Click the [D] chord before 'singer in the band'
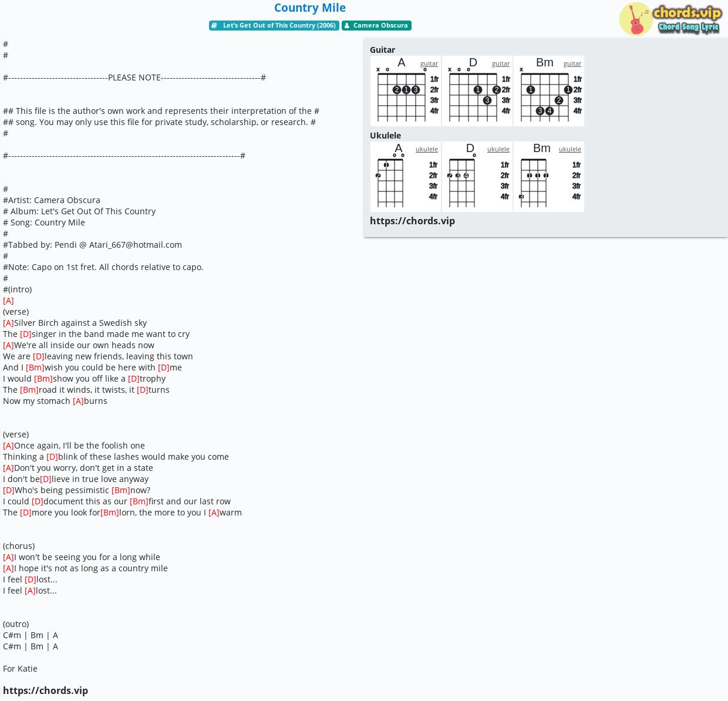The image size is (728, 701). pos(26,334)
